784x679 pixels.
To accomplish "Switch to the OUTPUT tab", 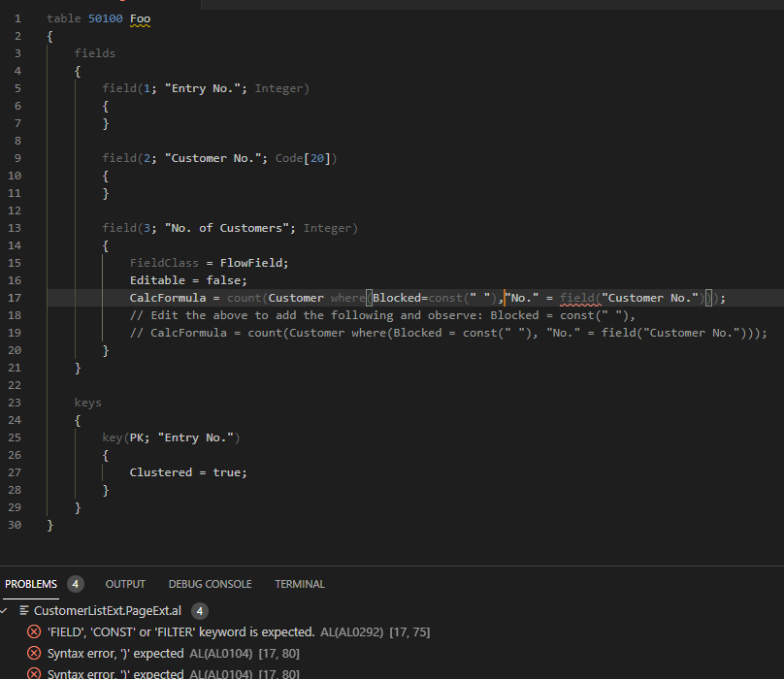I will point(125,583).
